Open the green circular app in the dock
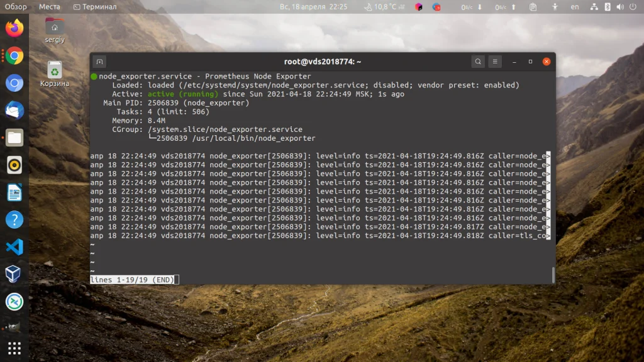Screen dimensions: 644x362 pyautogui.click(x=14, y=302)
